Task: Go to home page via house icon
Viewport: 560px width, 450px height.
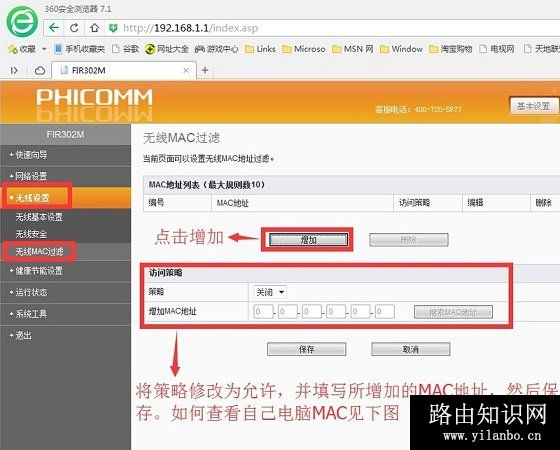Action: 94,28
